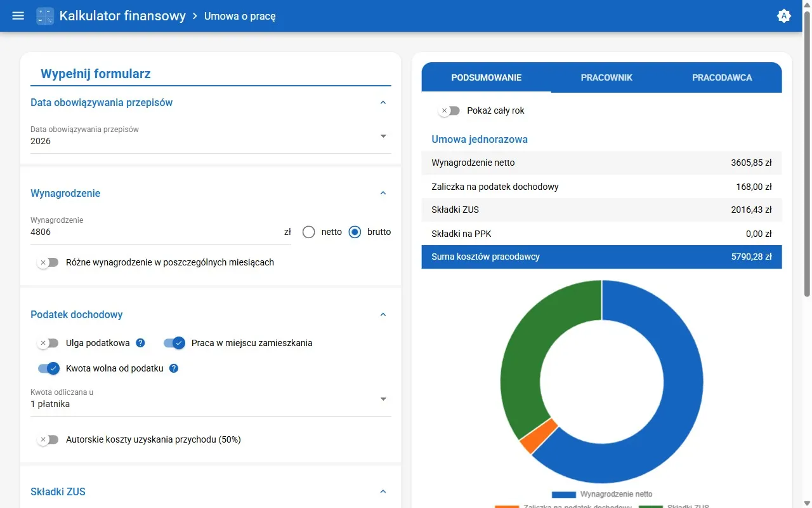This screenshot has width=812, height=508.
Task: Open Data obowiązywania przepisów year dropdown
Action: tap(383, 136)
